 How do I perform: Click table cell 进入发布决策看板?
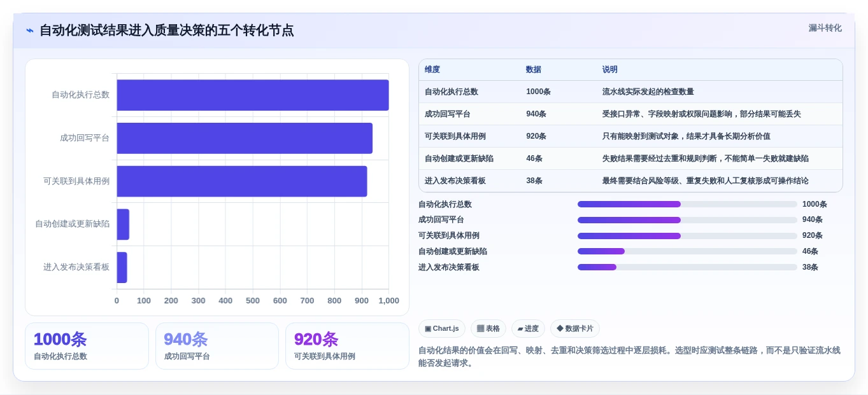coord(455,181)
